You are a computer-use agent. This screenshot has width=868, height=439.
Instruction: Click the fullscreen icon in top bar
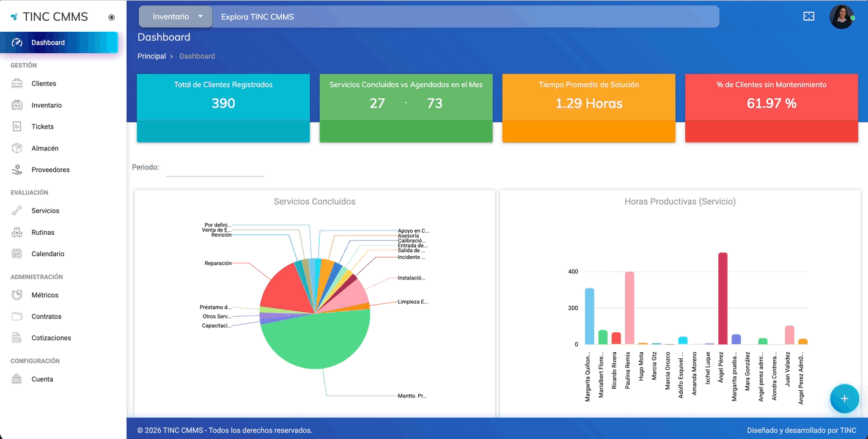[809, 17]
